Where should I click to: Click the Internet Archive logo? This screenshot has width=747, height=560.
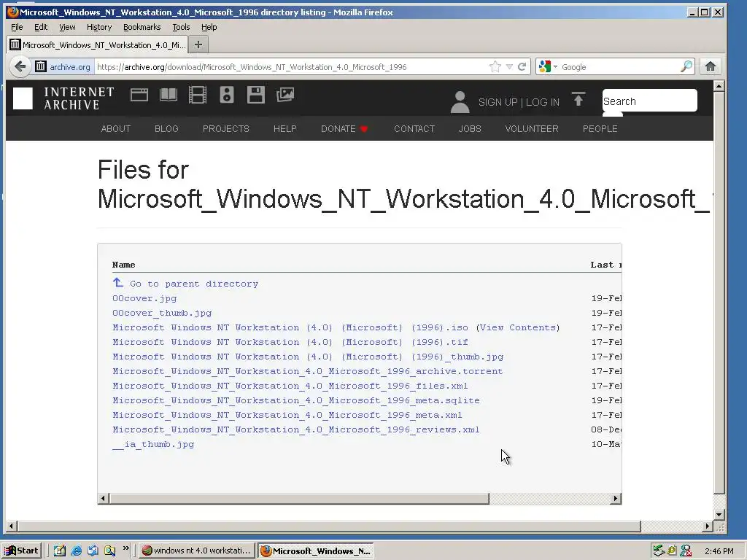tap(63, 98)
